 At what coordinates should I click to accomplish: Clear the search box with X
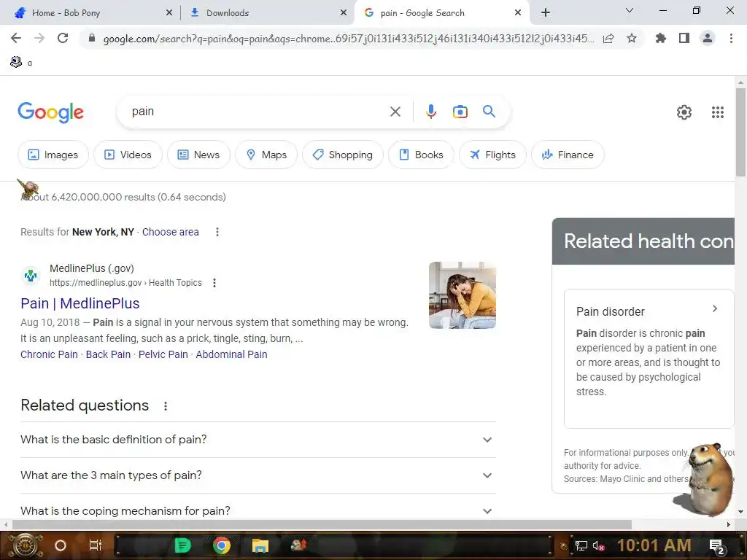tap(395, 112)
